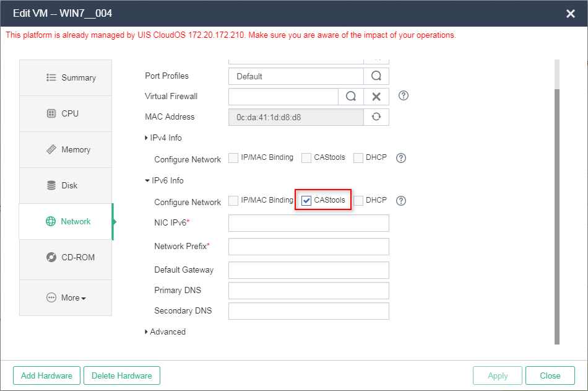Enable the IPv6 DHCP checkbox
This screenshot has width=588, height=391.
(x=358, y=201)
